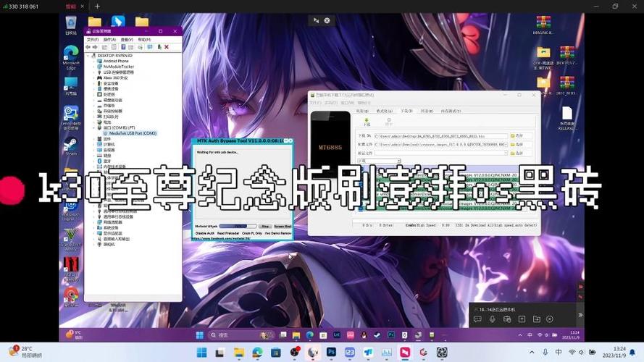Open new tab with plus button at top
The image size is (644, 362).
[97, 7]
